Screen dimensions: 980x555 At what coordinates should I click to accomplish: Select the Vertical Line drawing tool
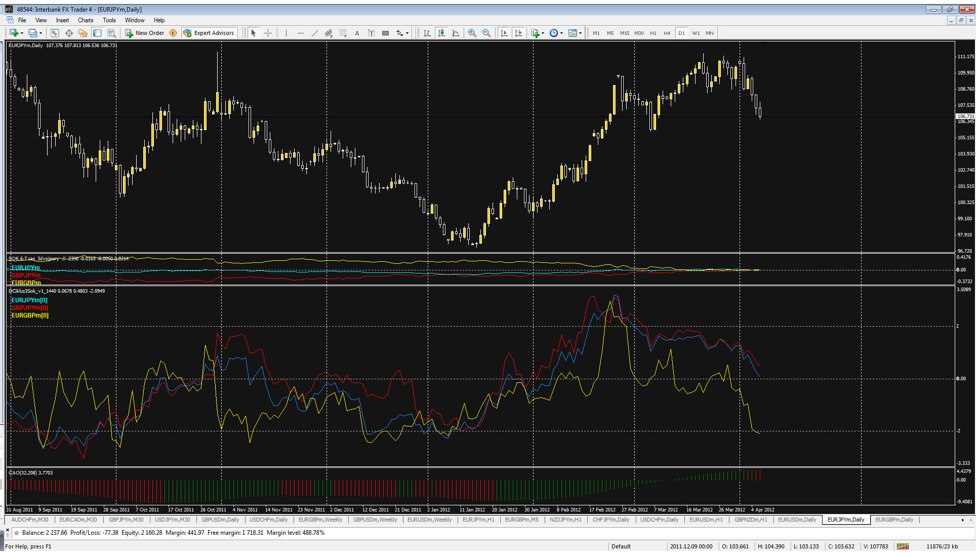click(x=286, y=33)
